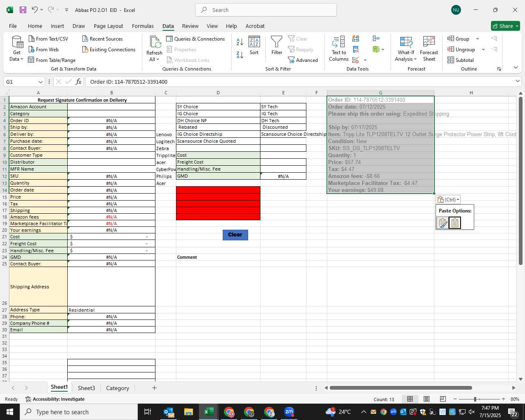The image size is (525, 420).
Task: Click Accessibility: Investigate status
Action: (x=55, y=399)
